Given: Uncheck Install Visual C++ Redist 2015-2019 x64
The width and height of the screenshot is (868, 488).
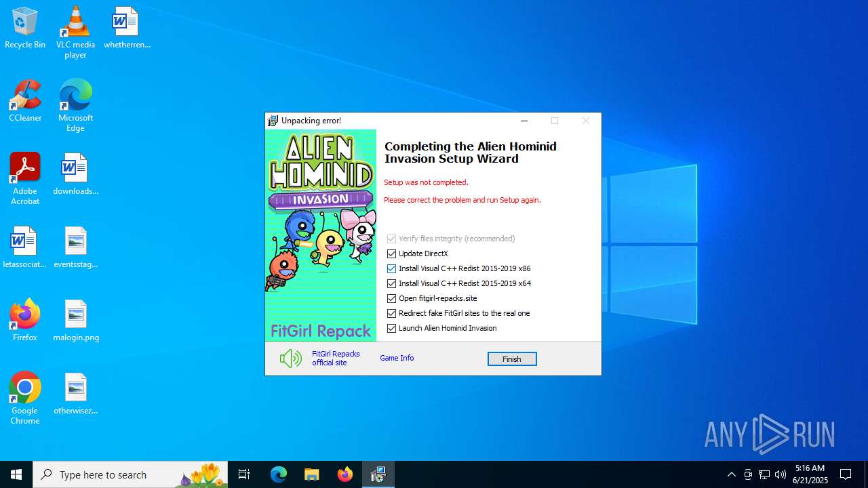Looking at the screenshot, I should pyautogui.click(x=391, y=283).
